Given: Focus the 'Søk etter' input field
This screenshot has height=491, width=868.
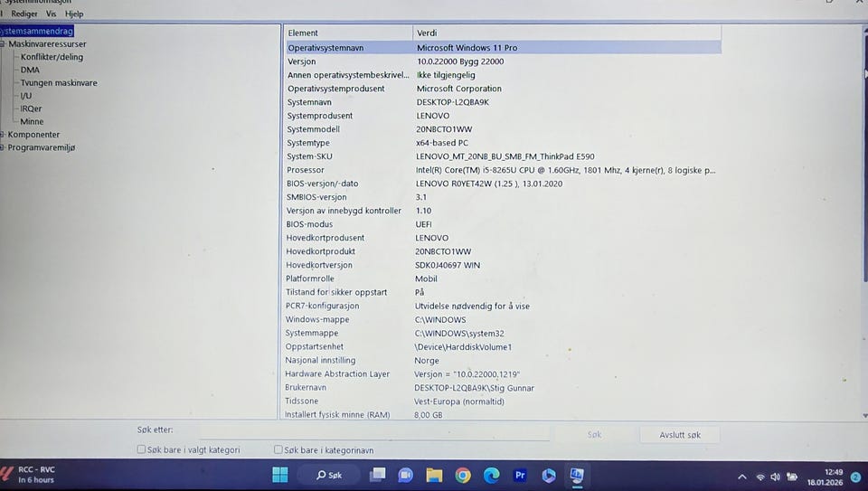Looking at the screenshot, I should [374, 431].
